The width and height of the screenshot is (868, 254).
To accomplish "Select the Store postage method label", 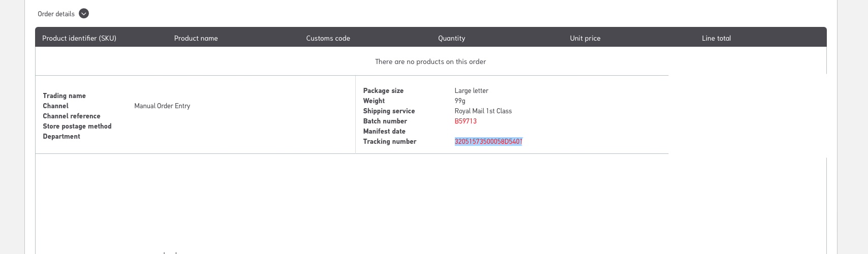I will 77,126.
